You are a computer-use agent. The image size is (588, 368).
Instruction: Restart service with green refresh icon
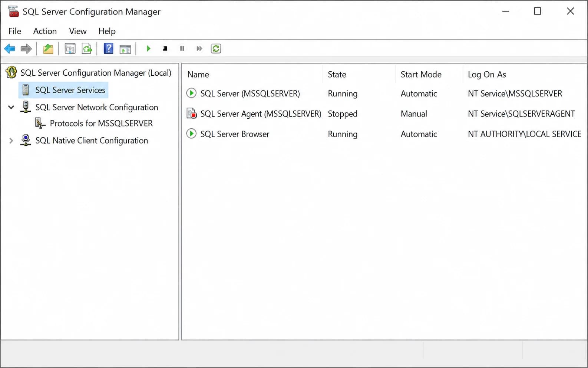point(216,49)
